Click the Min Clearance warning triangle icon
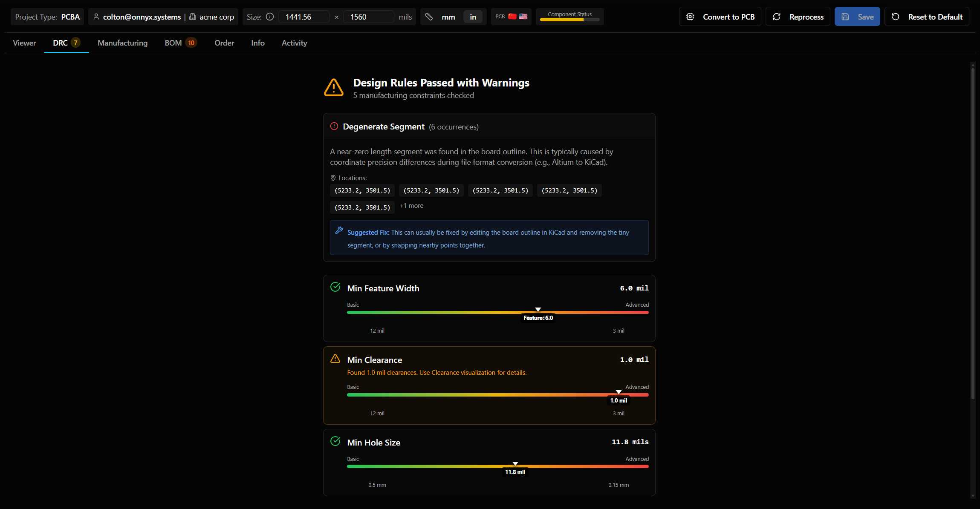Screen dimensions: 980x509 pyautogui.click(x=335, y=359)
